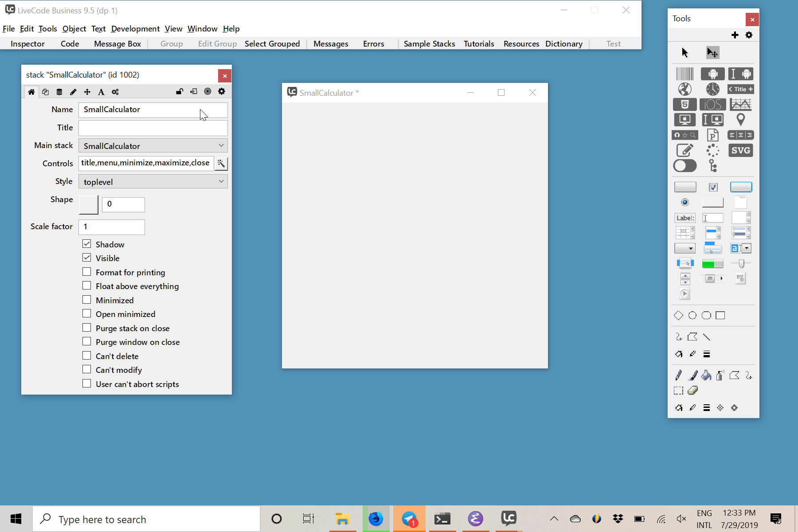Pick the line graph widget

[x=740, y=105]
